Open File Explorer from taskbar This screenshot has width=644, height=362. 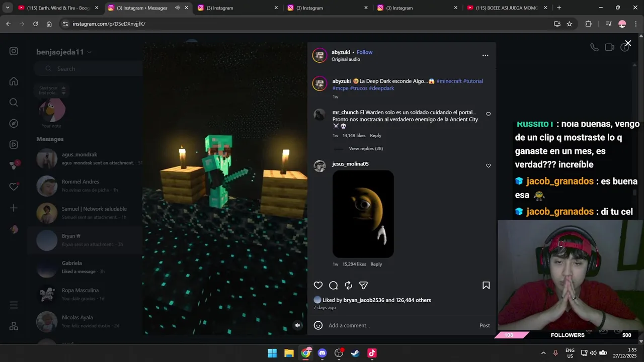click(289, 353)
